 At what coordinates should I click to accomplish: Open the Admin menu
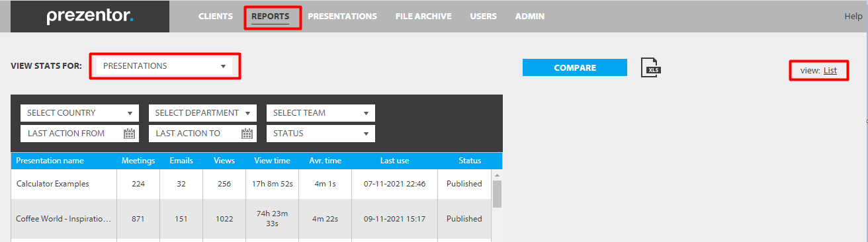530,17
